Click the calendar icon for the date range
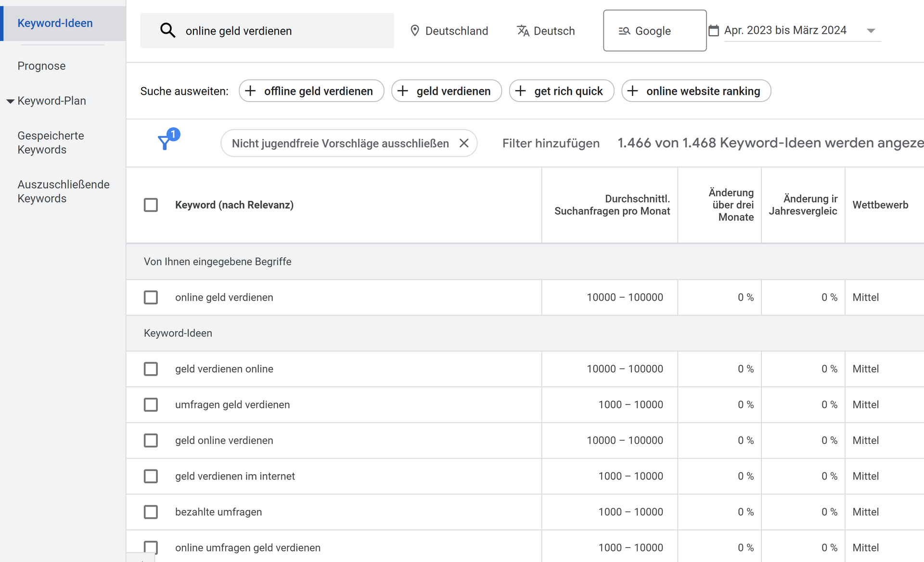 (x=714, y=30)
